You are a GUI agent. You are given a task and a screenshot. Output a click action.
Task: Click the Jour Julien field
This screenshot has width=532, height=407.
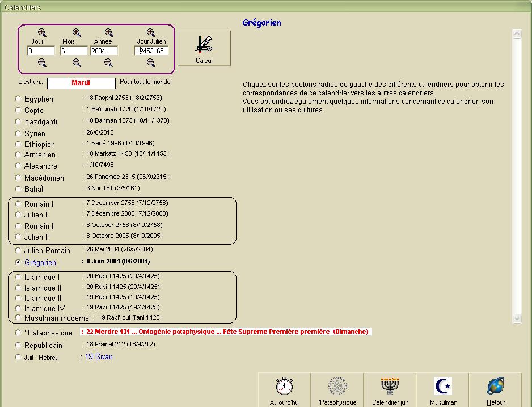[151, 51]
